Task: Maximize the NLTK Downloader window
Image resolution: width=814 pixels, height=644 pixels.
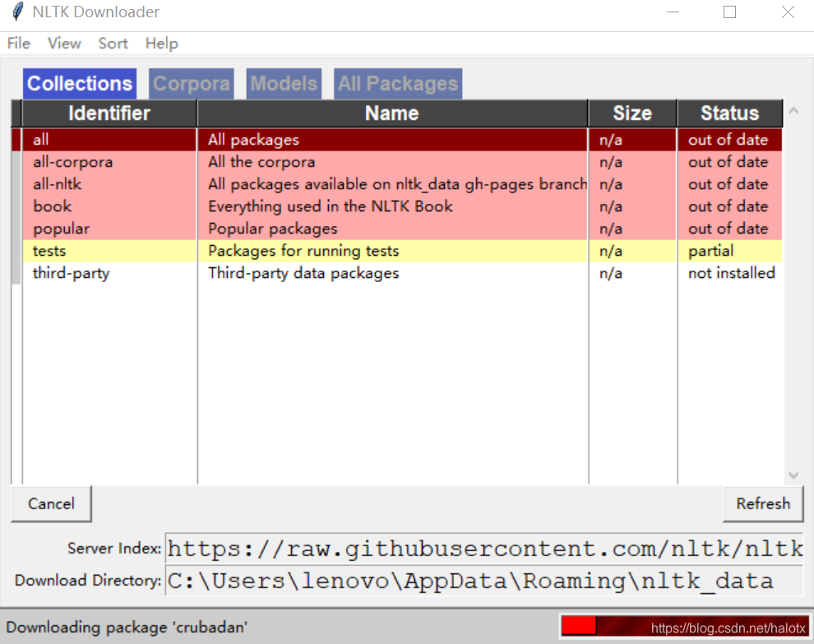Action: click(x=729, y=12)
